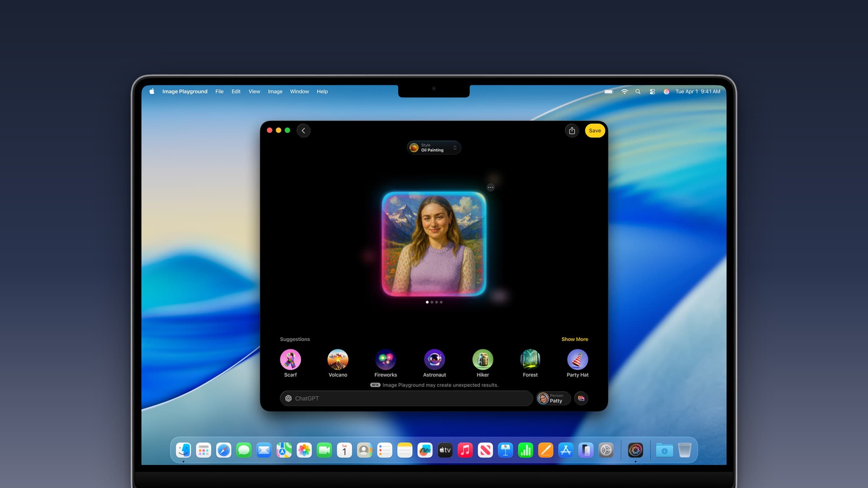The image size is (868, 488).
Task: Save the generated image
Action: 595,130
